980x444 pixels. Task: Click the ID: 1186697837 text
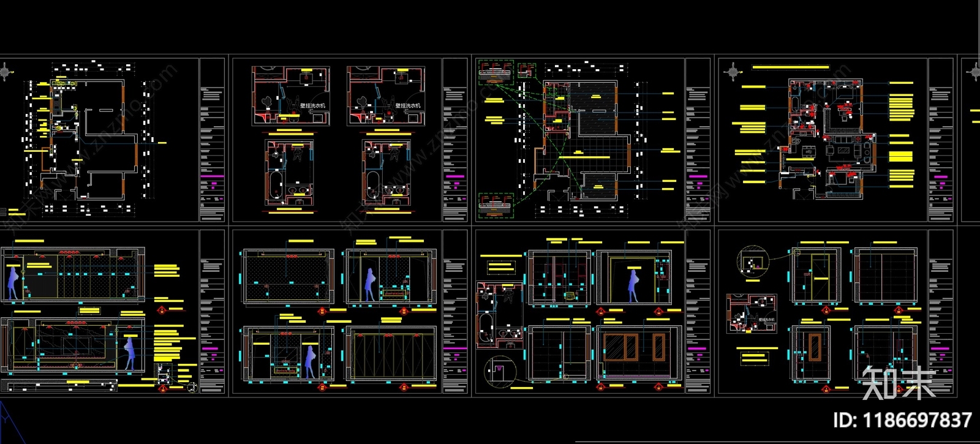pos(903,420)
